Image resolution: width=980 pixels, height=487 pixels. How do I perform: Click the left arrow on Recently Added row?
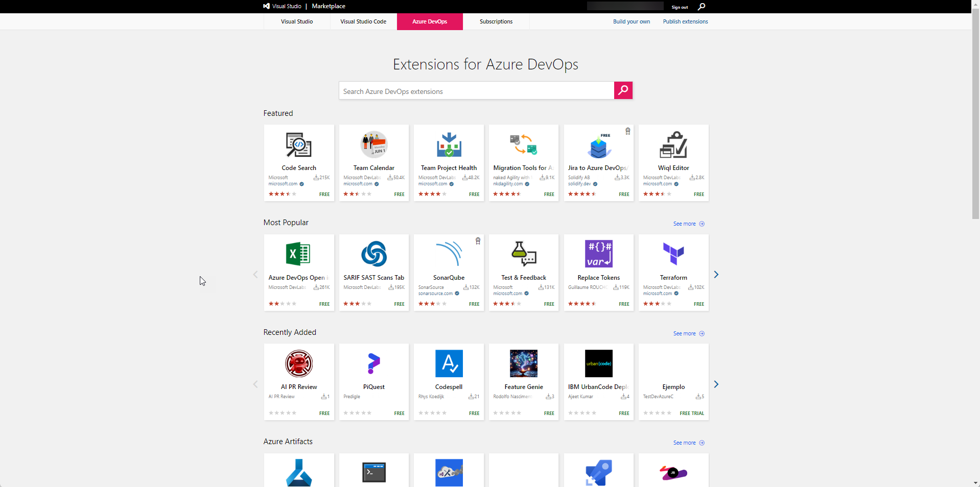point(255,384)
